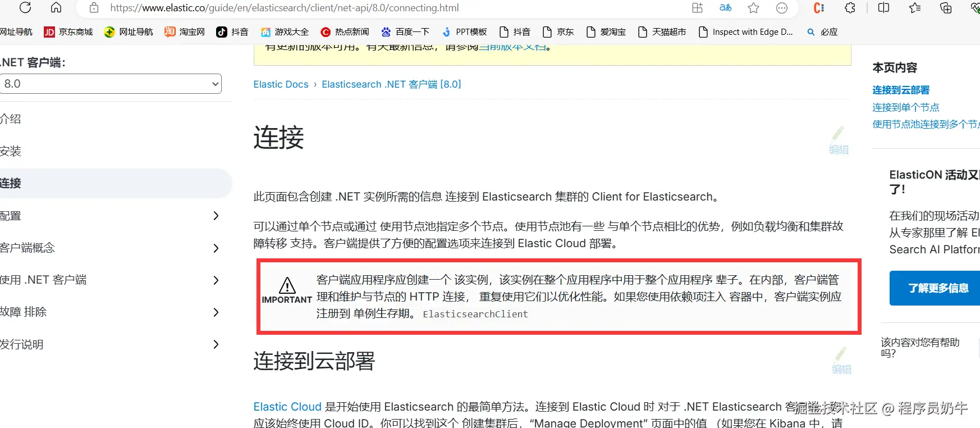Open the 8.0 version dropdown
Viewport: 980px width, 428px height.
pos(111,84)
